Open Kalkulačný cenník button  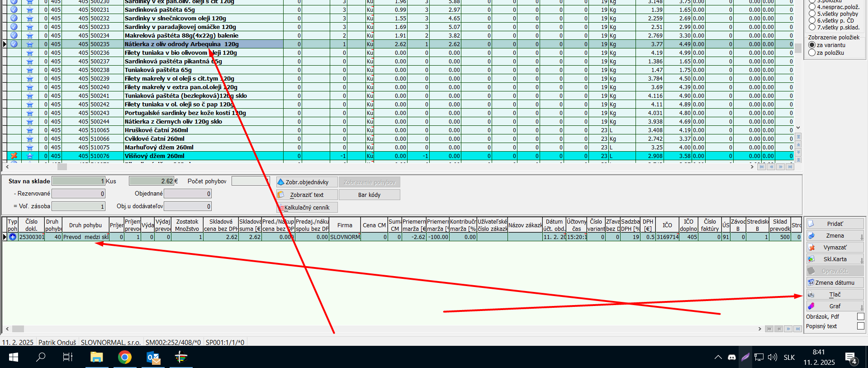coord(307,208)
